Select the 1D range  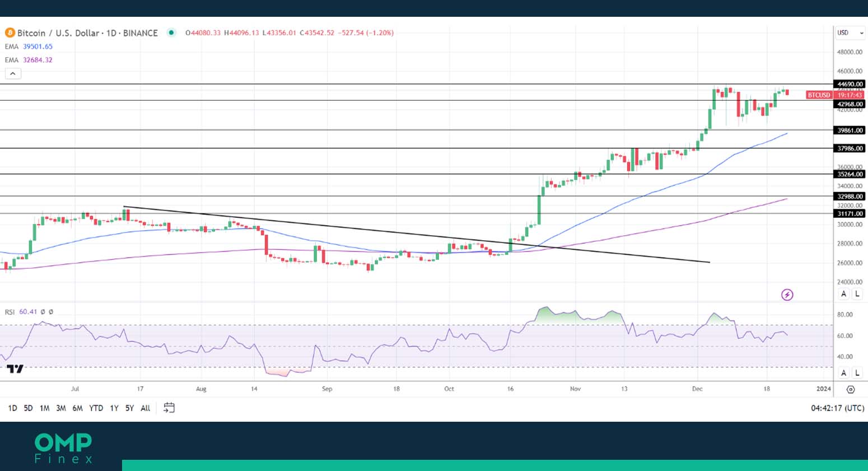pyautogui.click(x=12, y=408)
